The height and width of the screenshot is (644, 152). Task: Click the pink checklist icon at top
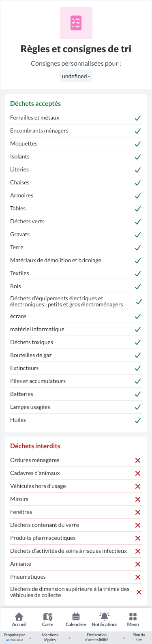pos(76,23)
